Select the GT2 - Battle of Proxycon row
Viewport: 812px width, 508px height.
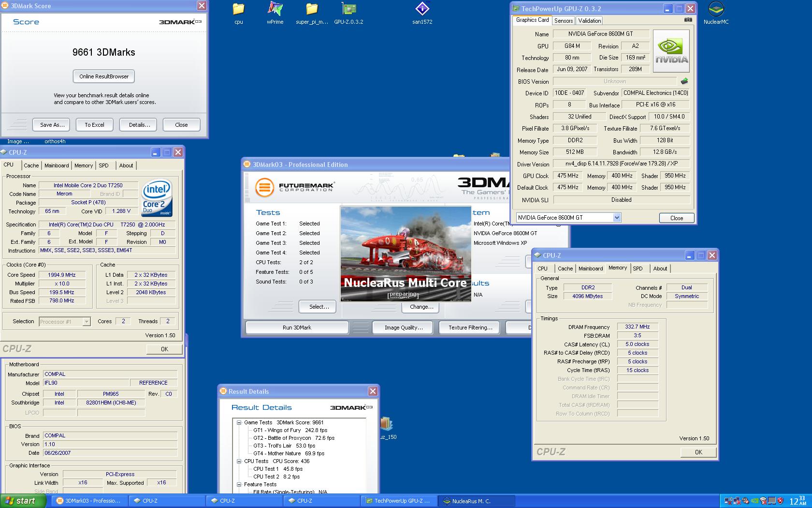[294, 438]
